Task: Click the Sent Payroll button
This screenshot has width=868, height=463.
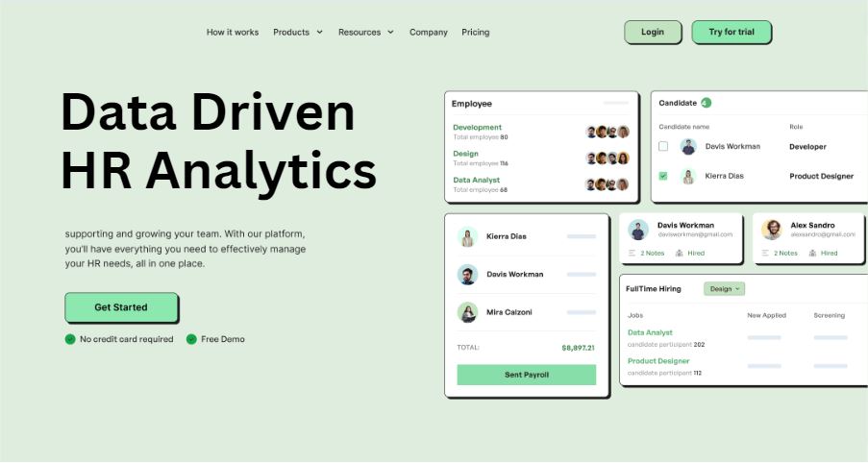Action: [526, 375]
